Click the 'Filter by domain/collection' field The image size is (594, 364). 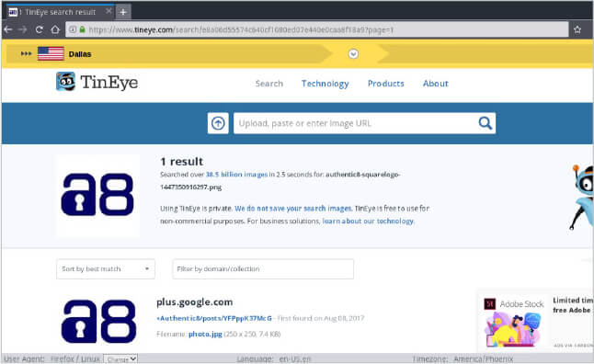click(263, 269)
